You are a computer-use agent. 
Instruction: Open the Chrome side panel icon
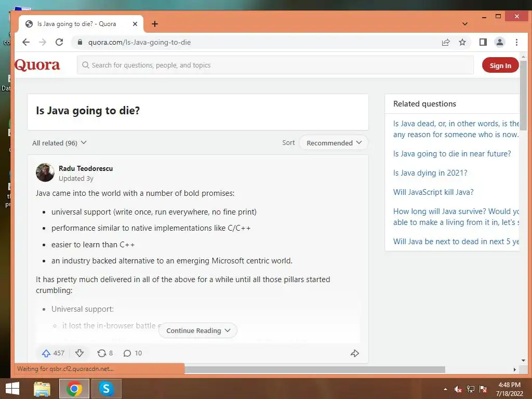(483, 42)
